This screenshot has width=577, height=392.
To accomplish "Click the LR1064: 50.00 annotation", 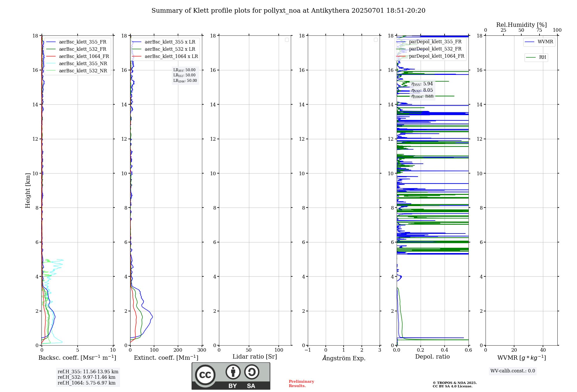I will [x=185, y=81].
